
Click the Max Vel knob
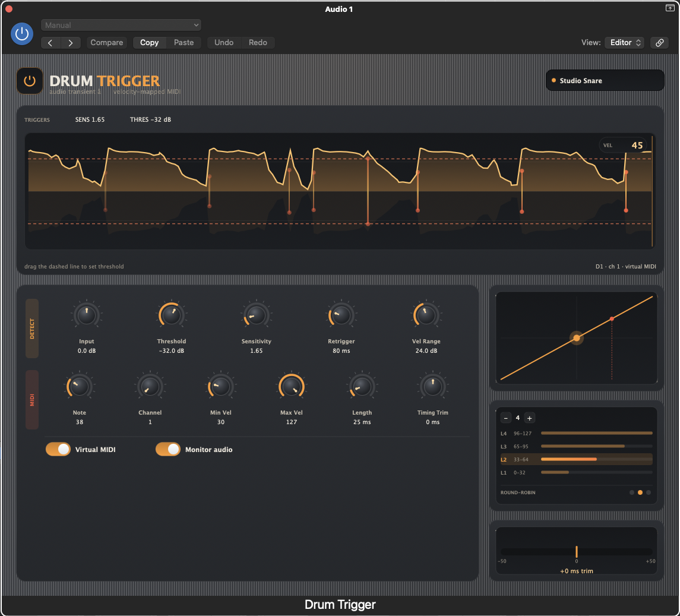click(292, 386)
